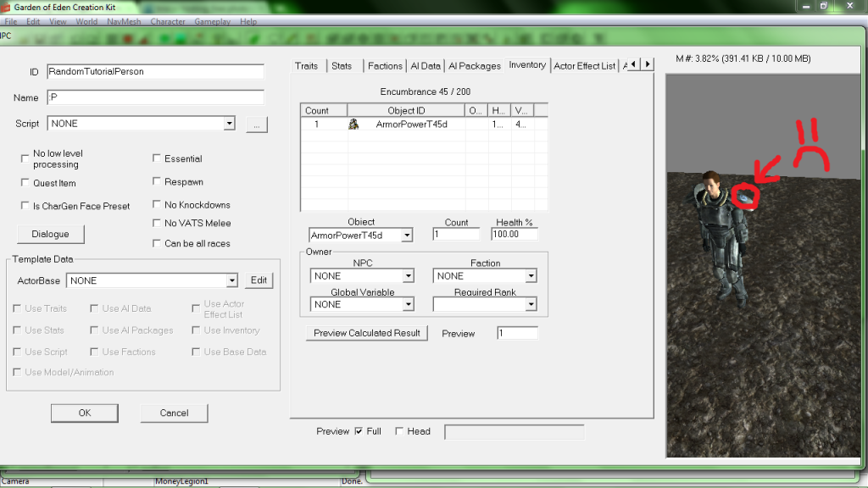Click Done. in the status bar
The image size is (868, 488).
[352, 481]
